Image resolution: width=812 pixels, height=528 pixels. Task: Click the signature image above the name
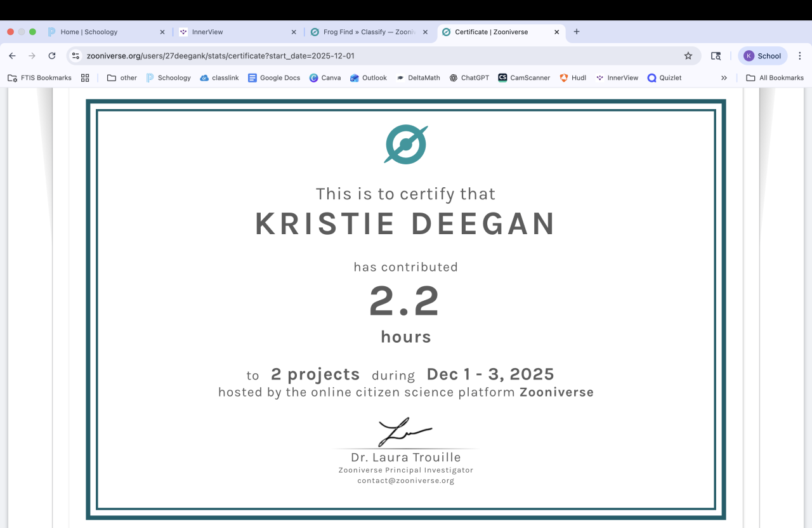[405, 432]
